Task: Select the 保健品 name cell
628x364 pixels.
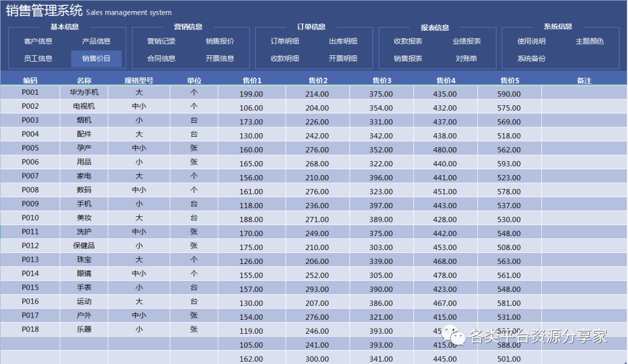Action: click(x=84, y=246)
